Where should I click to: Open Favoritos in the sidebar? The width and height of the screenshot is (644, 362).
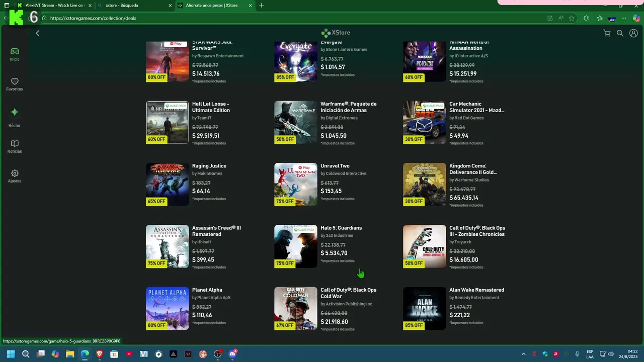(15, 84)
